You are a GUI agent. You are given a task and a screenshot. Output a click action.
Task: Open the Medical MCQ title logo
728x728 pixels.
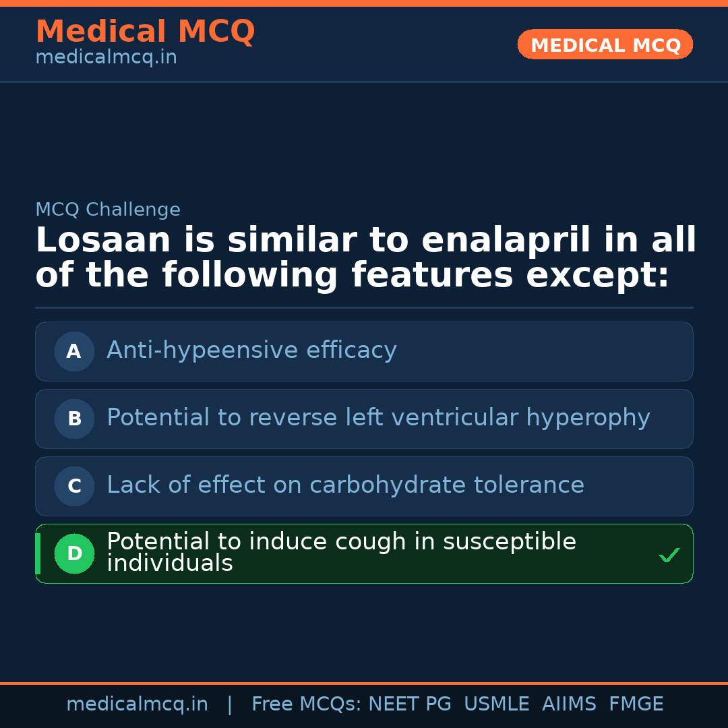coord(145,32)
